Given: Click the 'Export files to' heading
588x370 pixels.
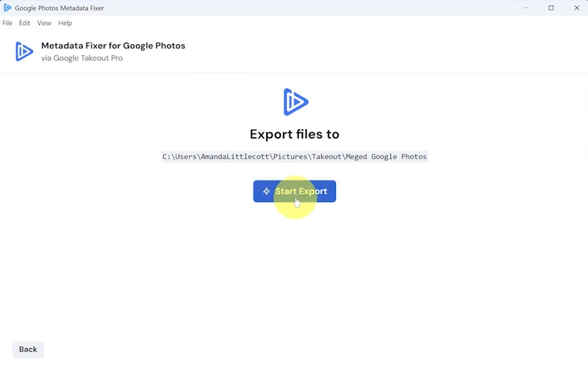Looking at the screenshot, I should [x=295, y=134].
